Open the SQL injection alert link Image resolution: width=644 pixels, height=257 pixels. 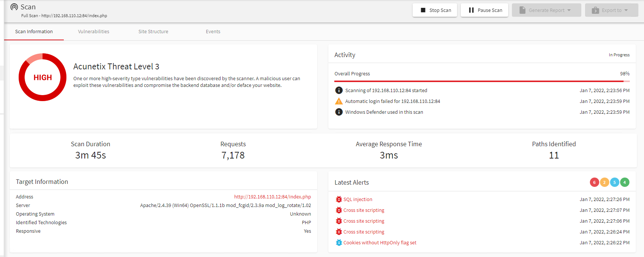pos(358,199)
